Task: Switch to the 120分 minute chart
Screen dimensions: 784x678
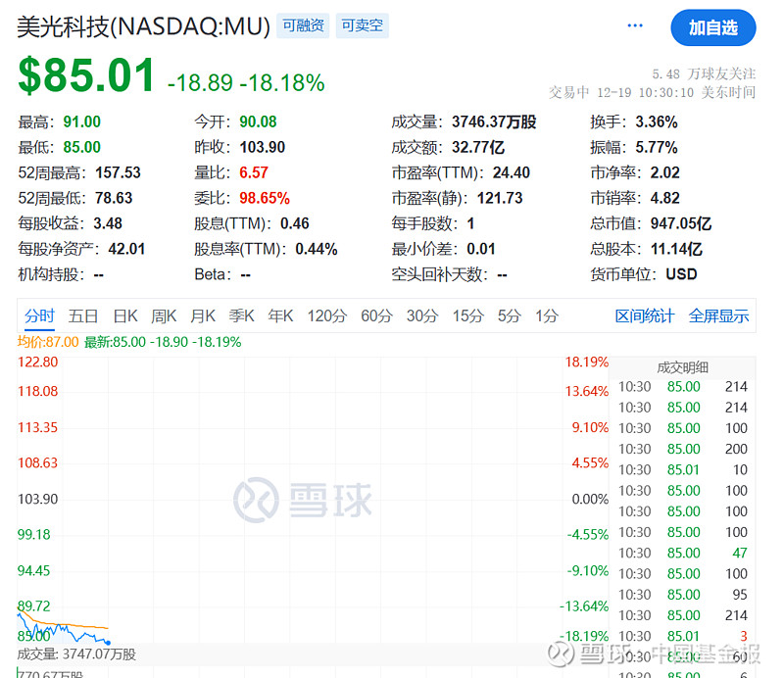Action: pos(327,315)
